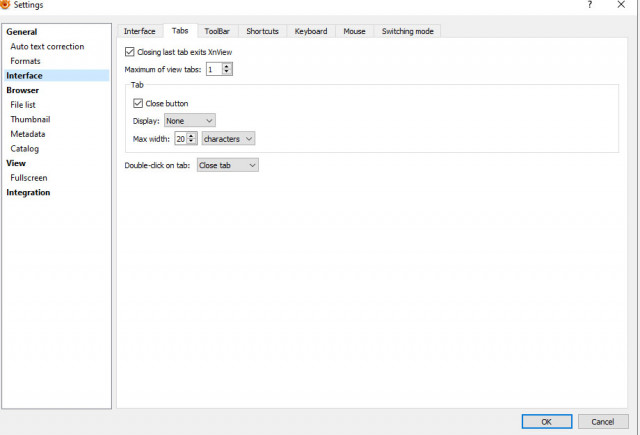
Task: Open the Display dropdown set to None
Action: (190, 121)
